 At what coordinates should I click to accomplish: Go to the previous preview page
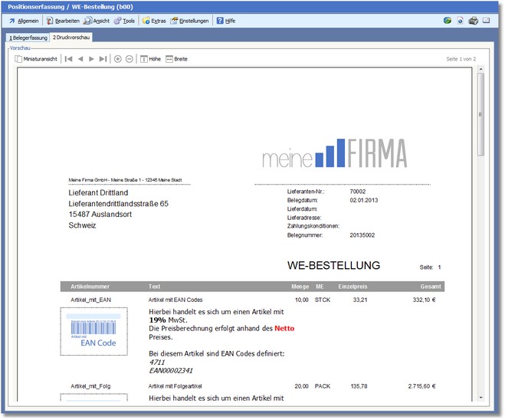[80, 58]
